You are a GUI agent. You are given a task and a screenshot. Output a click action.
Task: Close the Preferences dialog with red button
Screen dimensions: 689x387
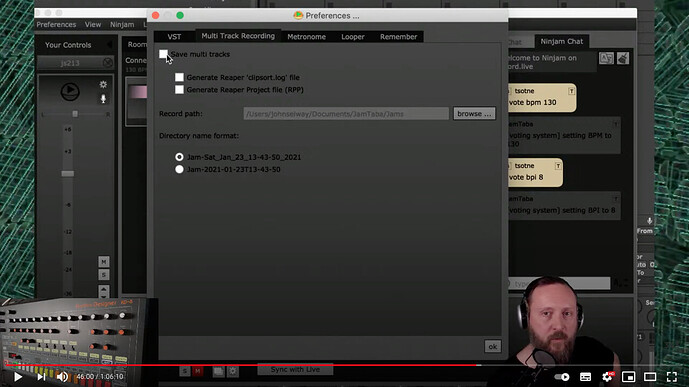pyautogui.click(x=156, y=15)
